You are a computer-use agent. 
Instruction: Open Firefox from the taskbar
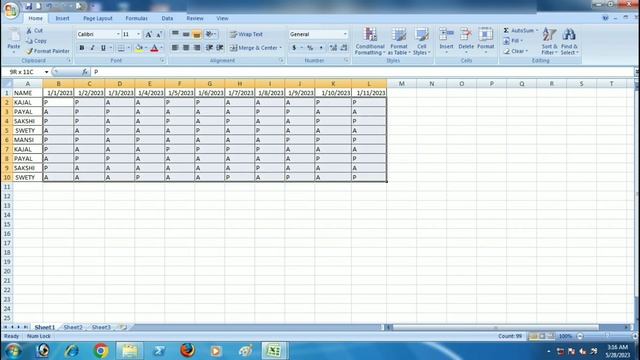click(x=187, y=351)
